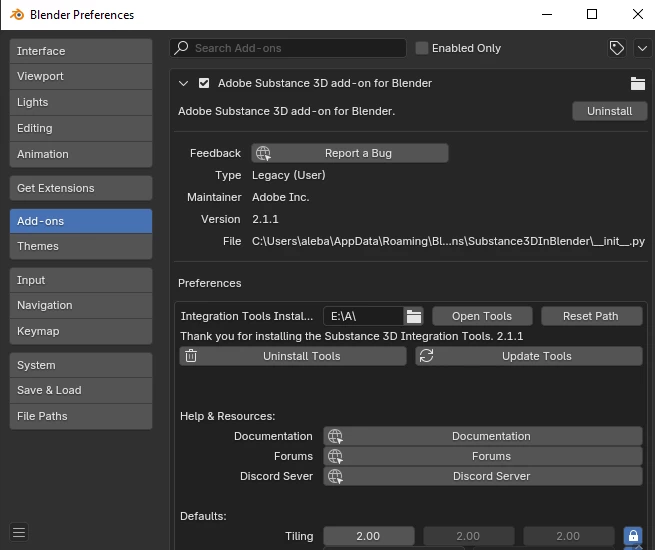Click Update Tools button
Viewport: 655px width, 550px height.
tap(529, 356)
